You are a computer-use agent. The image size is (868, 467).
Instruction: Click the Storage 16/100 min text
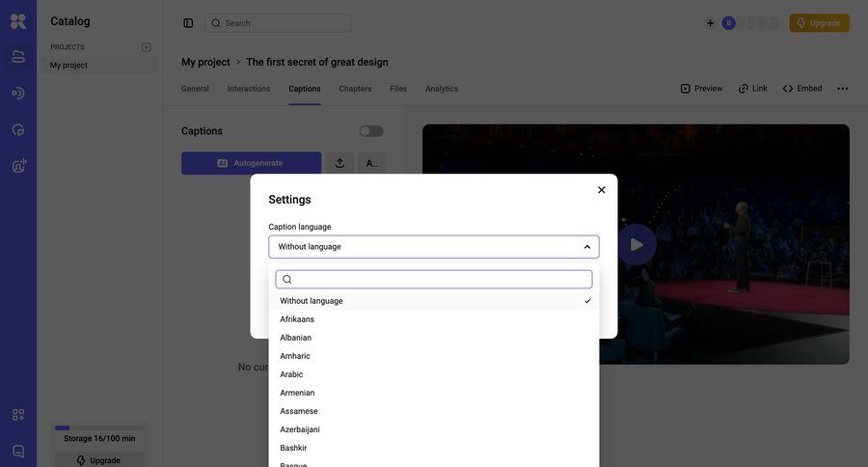(99, 438)
